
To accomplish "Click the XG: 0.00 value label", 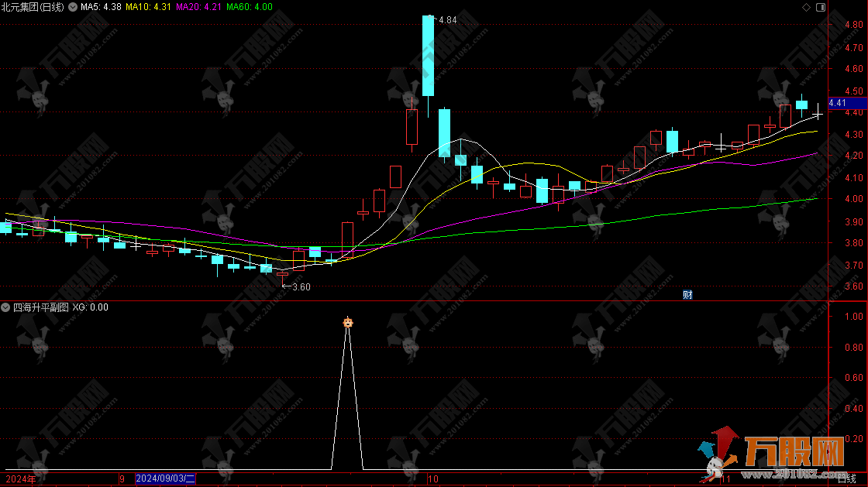I will pyautogui.click(x=90, y=307).
